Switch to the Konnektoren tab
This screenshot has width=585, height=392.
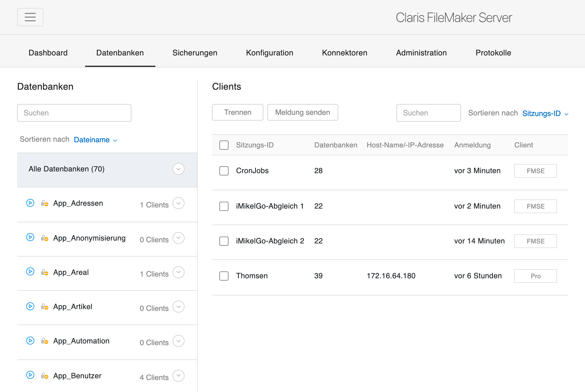click(344, 53)
